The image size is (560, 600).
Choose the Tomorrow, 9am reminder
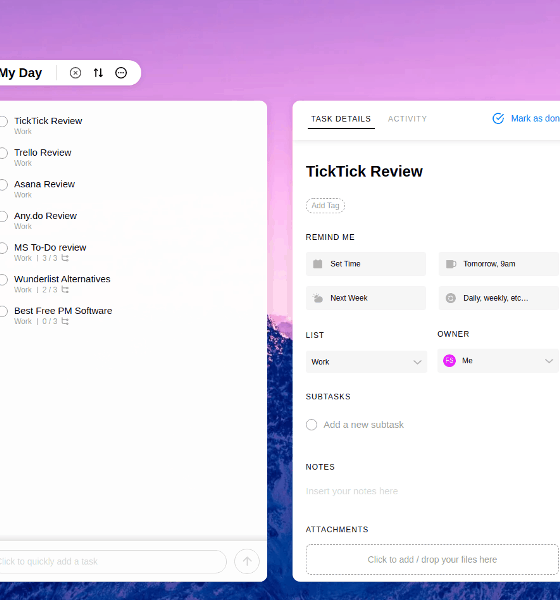[499, 264]
